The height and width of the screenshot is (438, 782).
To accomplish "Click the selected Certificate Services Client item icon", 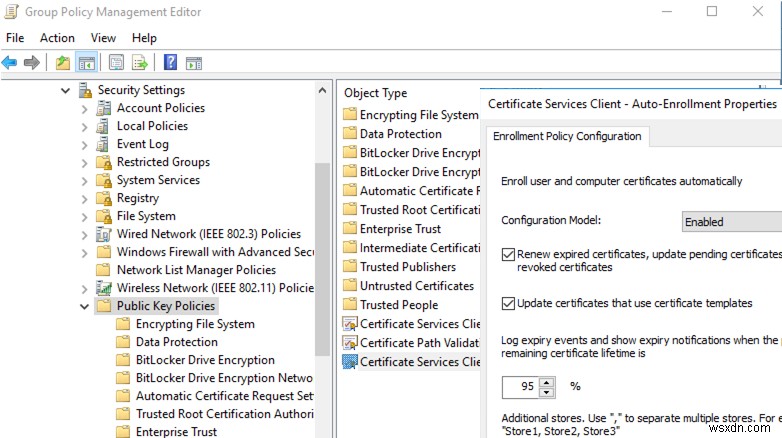I will click(x=350, y=362).
